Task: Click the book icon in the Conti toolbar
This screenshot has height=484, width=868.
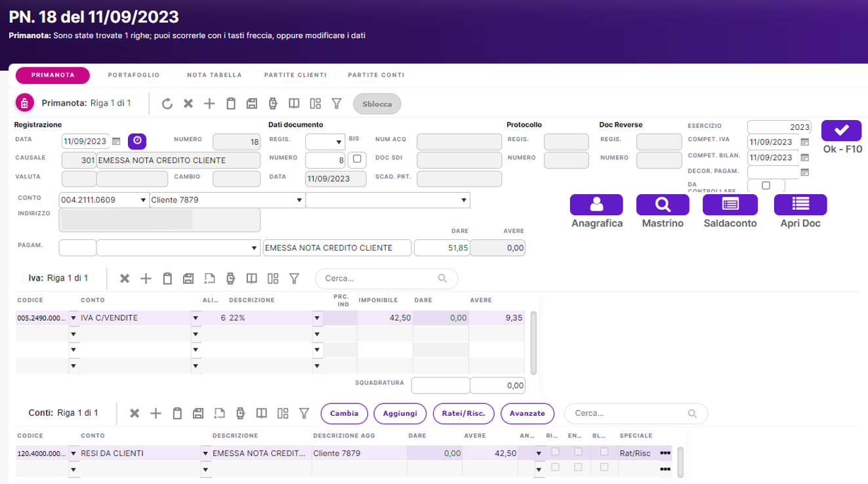Action: click(261, 413)
